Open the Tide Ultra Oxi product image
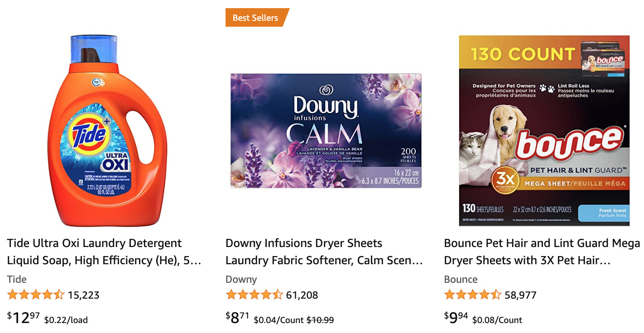Viewport: 644px width, 333px height. pyautogui.click(x=107, y=131)
